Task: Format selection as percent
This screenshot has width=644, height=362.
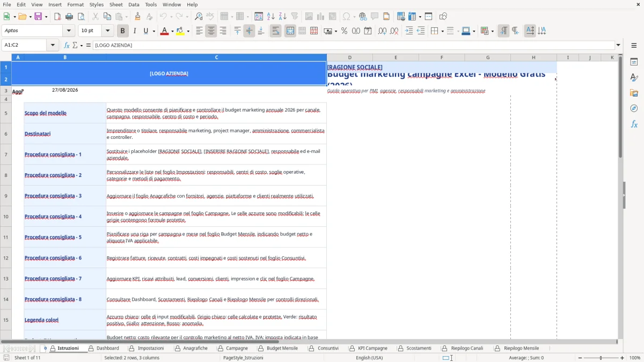Action: pyautogui.click(x=344, y=31)
